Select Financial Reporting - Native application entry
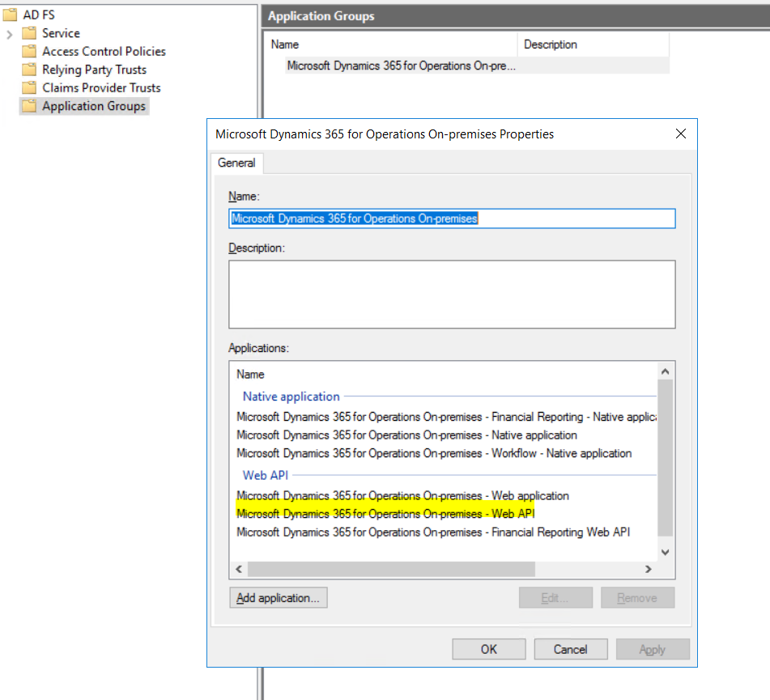 pos(446,417)
